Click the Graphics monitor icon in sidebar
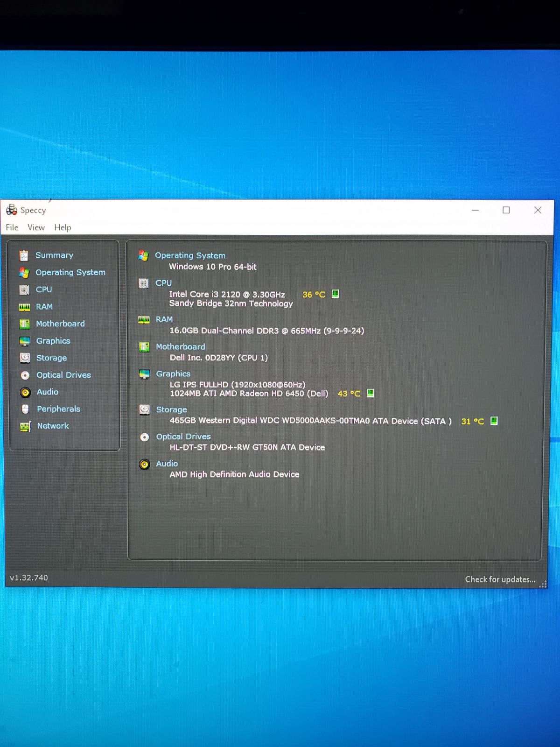560x747 pixels. (x=25, y=341)
